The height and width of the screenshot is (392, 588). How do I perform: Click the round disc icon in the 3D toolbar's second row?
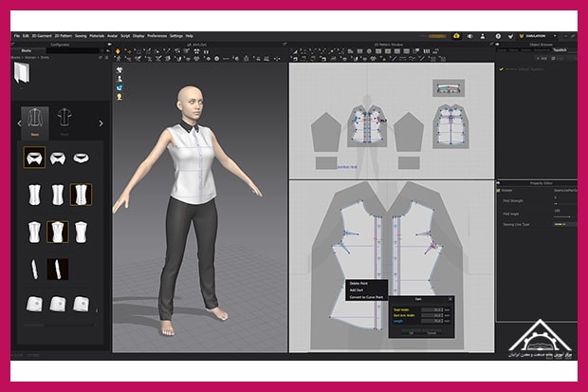(x=216, y=59)
